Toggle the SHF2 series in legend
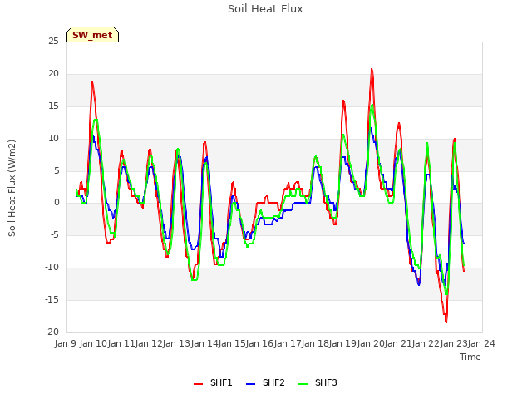 point(265,382)
